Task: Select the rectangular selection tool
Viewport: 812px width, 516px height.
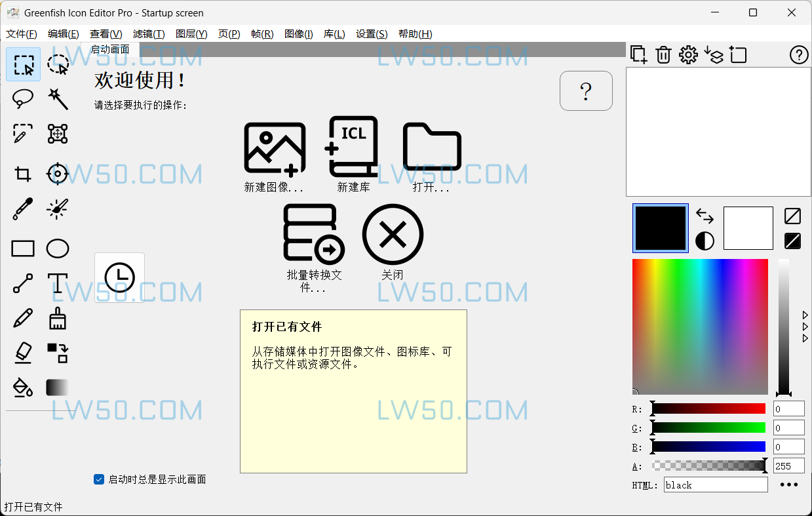Action: 22,64
